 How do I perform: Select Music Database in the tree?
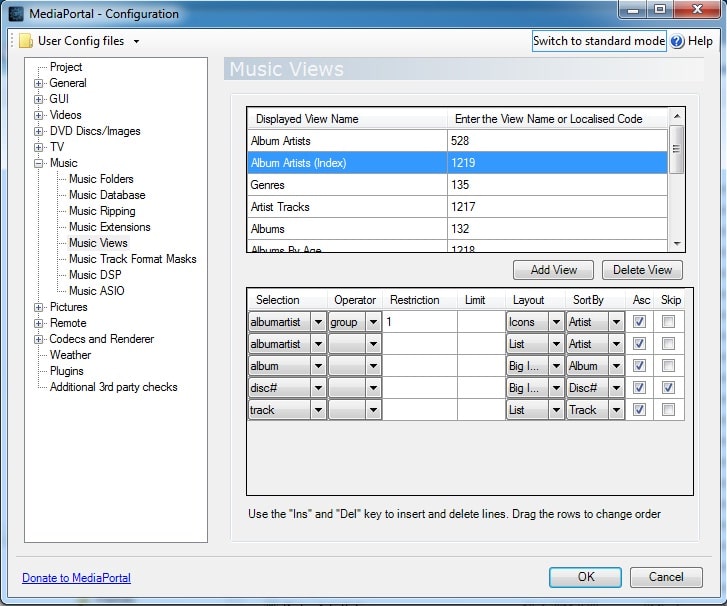107,195
